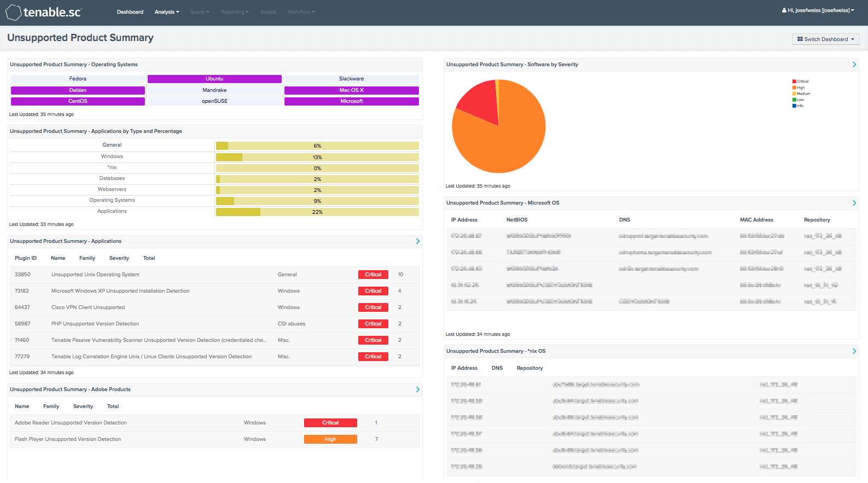Screen dimensions: 868x483
Task: Click the red Critical legend swatch
Action: click(794, 82)
